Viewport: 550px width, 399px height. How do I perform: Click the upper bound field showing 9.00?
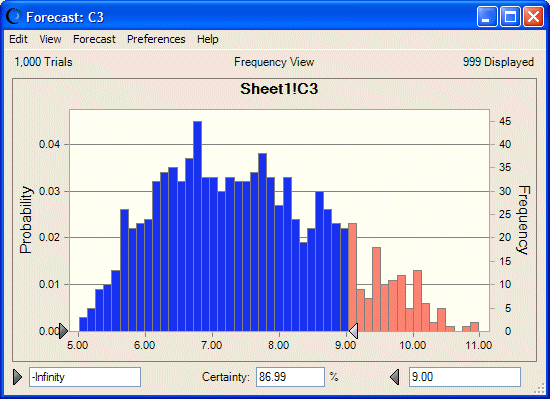(465, 377)
